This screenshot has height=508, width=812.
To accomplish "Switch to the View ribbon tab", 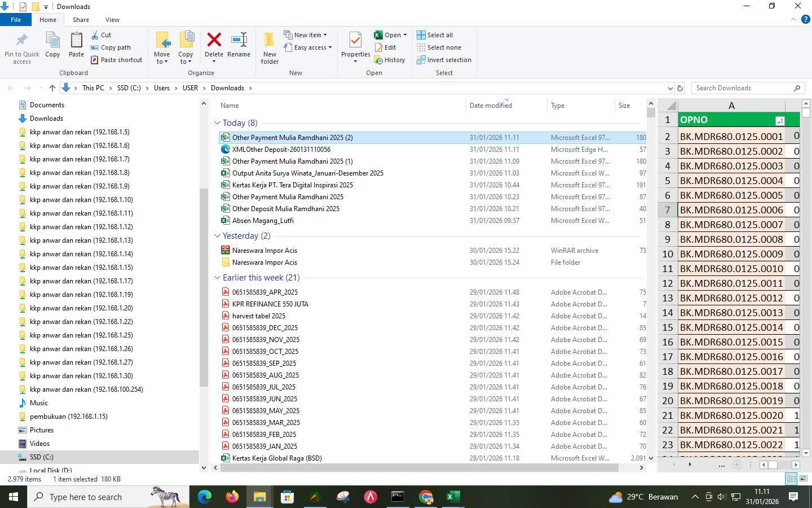I will pyautogui.click(x=112, y=19).
